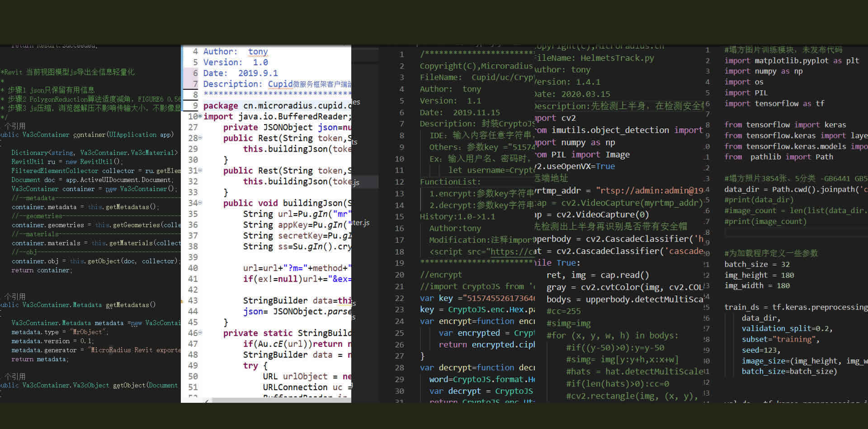
Task: Click 'package cn.microradius.cupid' statement
Action: tap(277, 106)
